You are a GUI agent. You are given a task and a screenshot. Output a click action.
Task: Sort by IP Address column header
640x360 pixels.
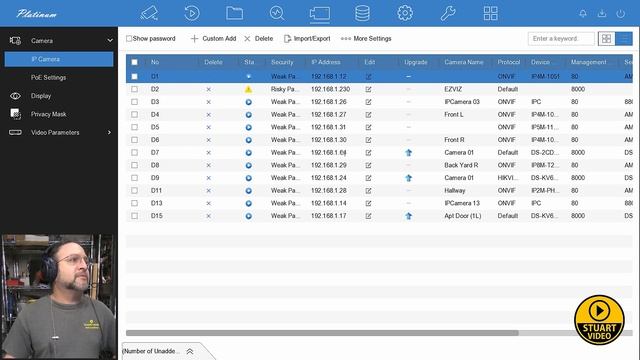coord(325,62)
